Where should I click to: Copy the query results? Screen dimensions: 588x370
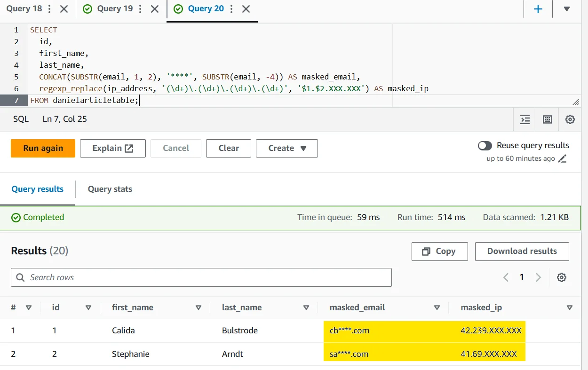(x=439, y=251)
